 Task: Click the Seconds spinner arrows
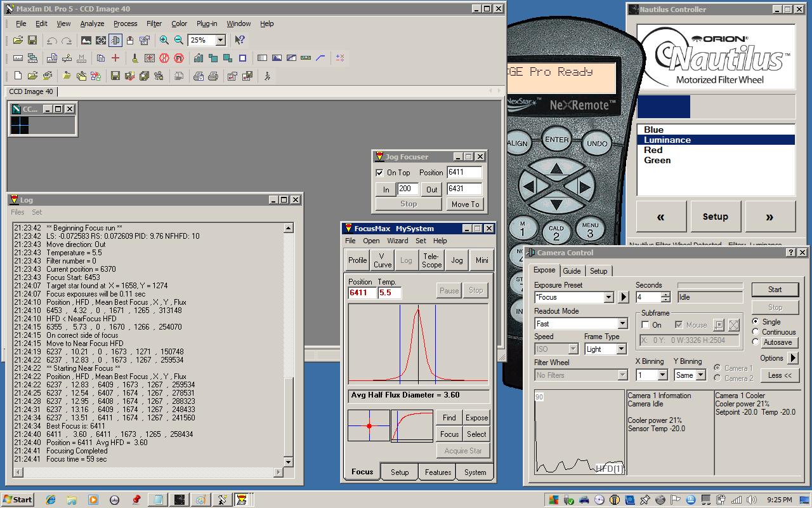click(665, 297)
